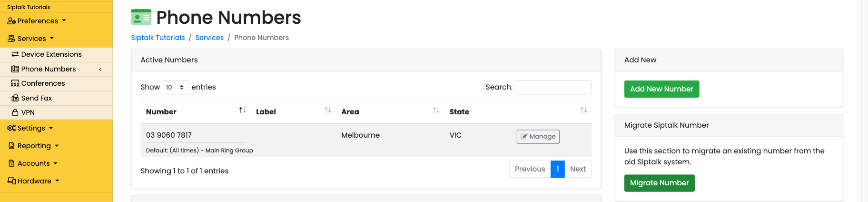Collapse the Services menu
Screen dimensions: 868x202
tap(31, 39)
